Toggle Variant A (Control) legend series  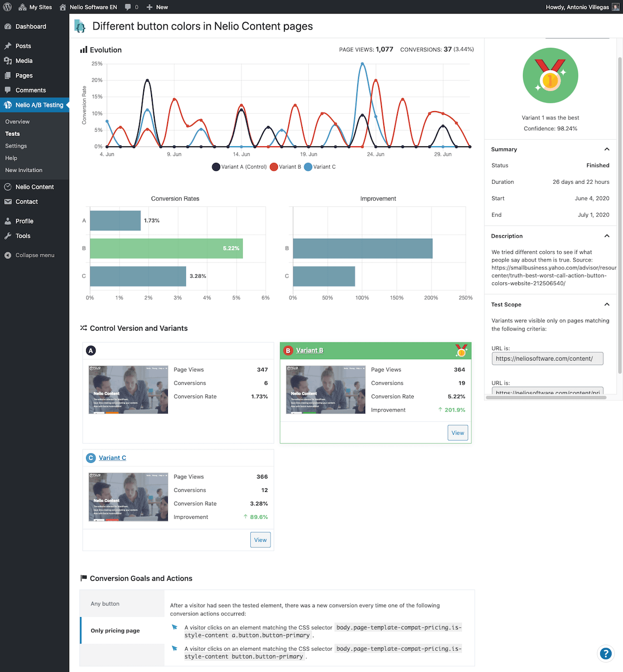(x=239, y=167)
